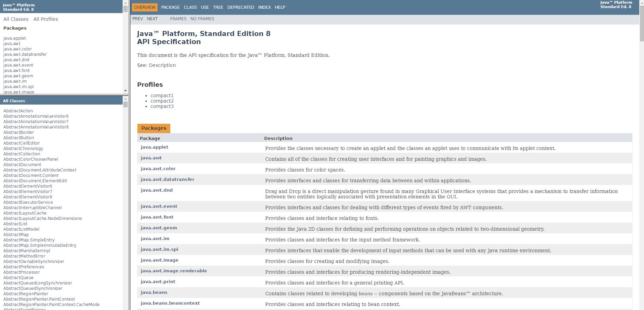This screenshot has height=310, width=644.
Task: Open the AbstractBorder class
Action: (x=18, y=132)
